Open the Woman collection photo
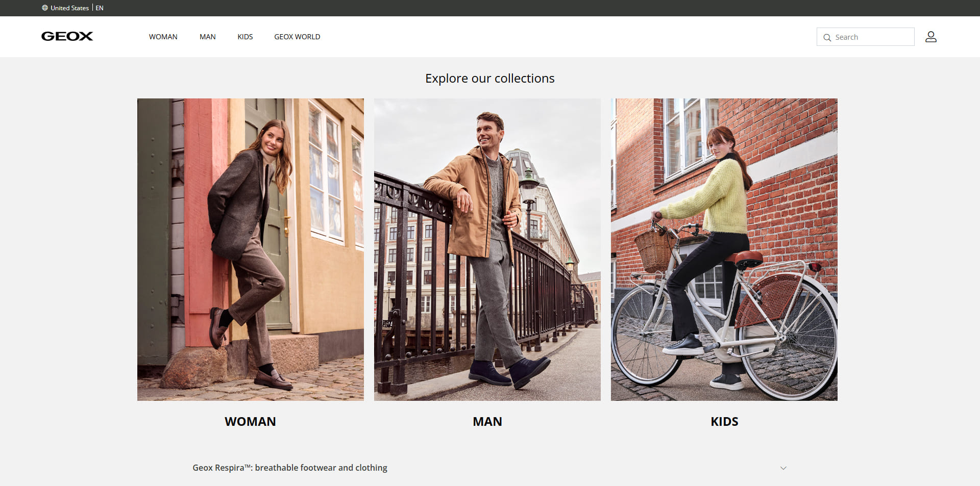This screenshot has width=980, height=486. (251, 249)
